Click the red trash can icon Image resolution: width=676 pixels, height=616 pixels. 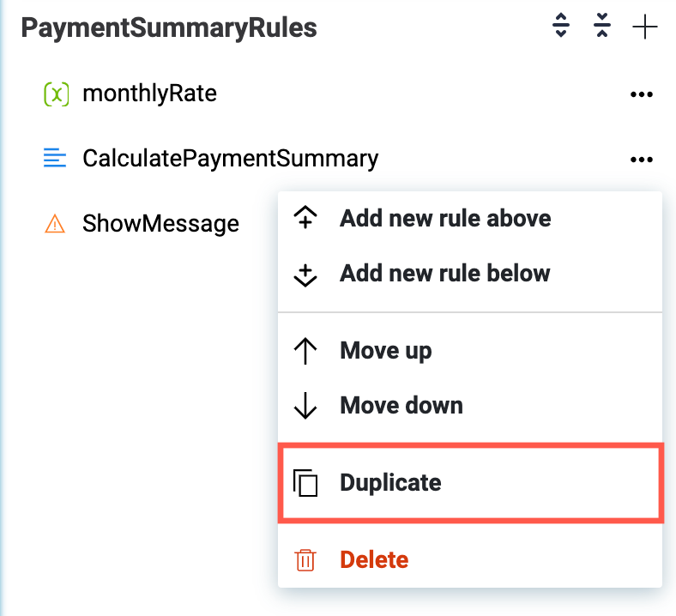tap(305, 560)
